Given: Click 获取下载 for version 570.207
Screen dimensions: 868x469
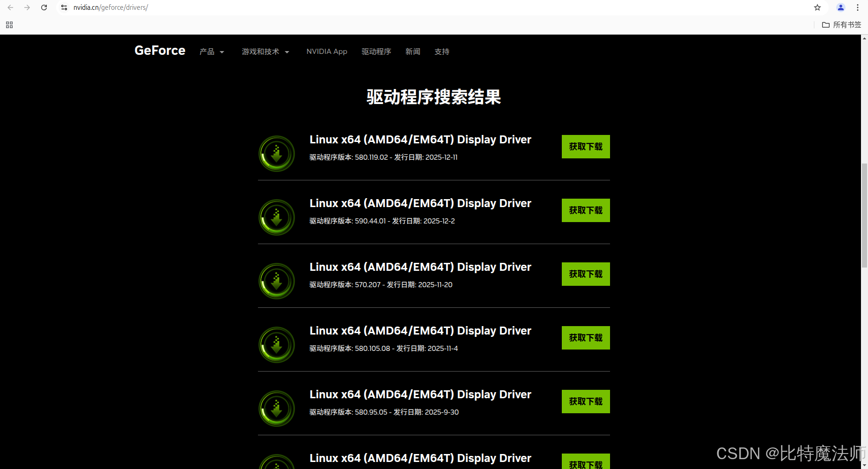Looking at the screenshot, I should pos(586,274).
